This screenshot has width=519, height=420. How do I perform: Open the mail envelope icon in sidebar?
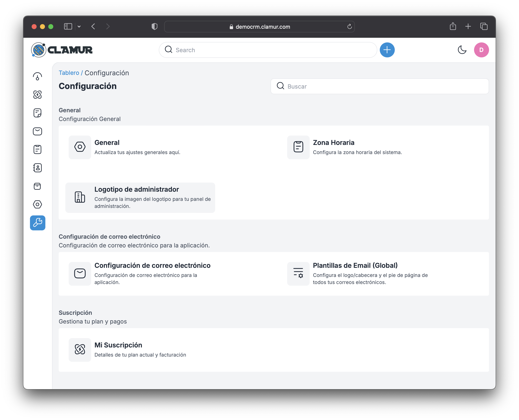37,131
